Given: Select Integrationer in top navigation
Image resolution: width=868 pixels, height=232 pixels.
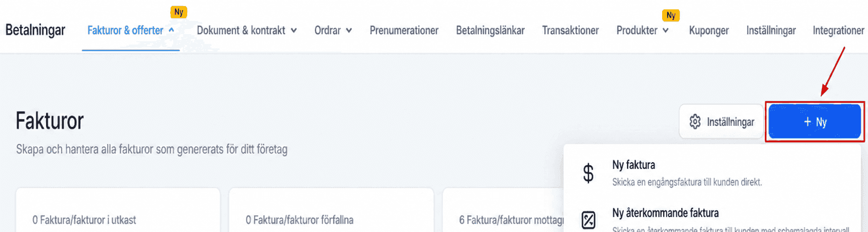Looking at the screenshot, I should pos(838,30).
